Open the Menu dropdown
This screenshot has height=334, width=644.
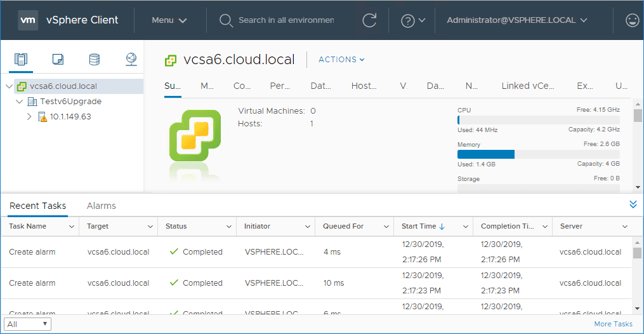[x=169, y=20]
